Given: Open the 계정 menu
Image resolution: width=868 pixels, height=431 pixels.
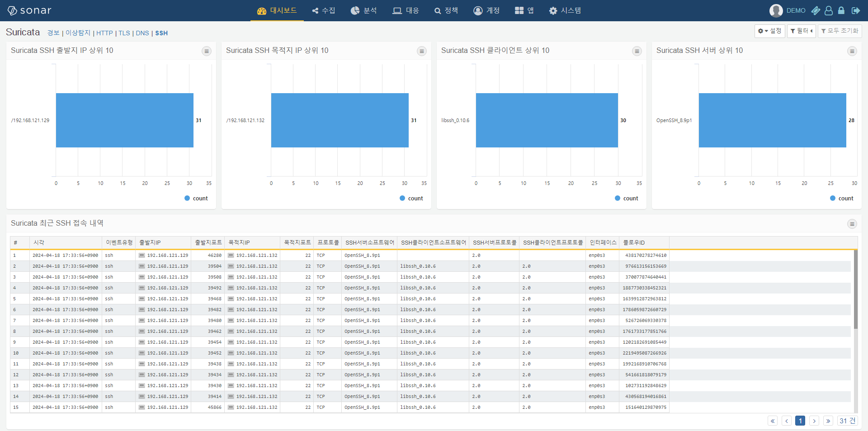Looking at the screenshot, I should click(486, 10).
